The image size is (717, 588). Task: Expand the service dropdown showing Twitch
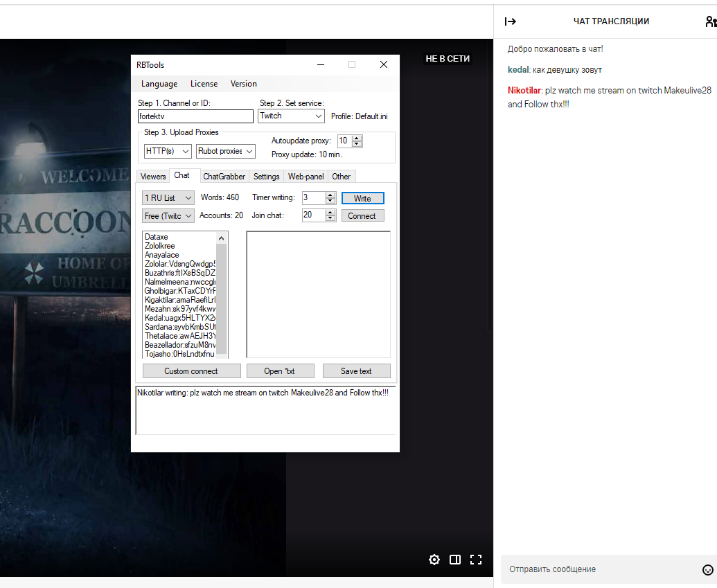click(x=291, y=116)
